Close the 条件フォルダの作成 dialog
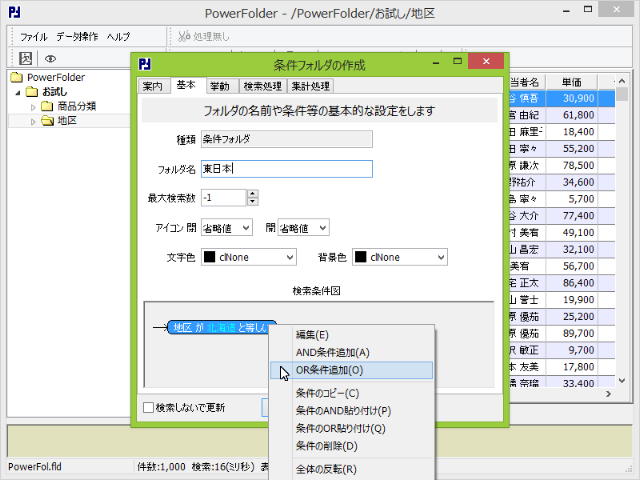The image size is (640, 480). pos(486,61)
